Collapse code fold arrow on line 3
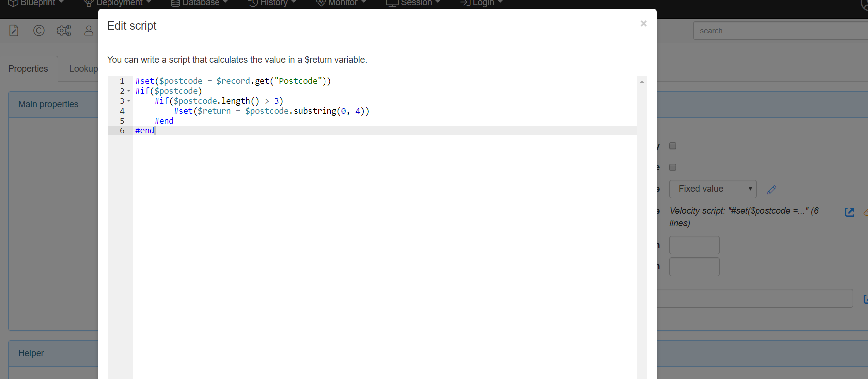This screenshot has width=868, height=379. pyautogui.click(x=129, y=101)
